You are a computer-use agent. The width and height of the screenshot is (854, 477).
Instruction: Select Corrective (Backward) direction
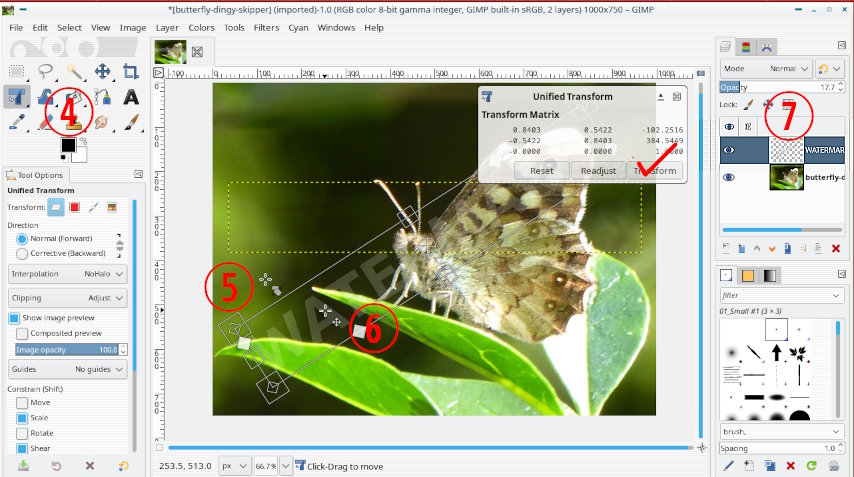pos(22,252)
